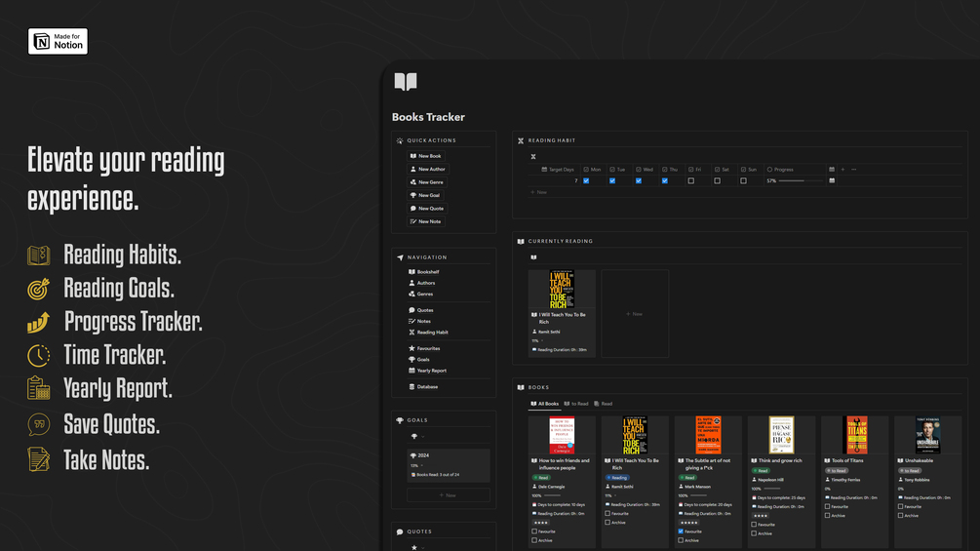Open Genres from Navigation
The width and height of the screenshot is (980, 551).
[420, 294]
